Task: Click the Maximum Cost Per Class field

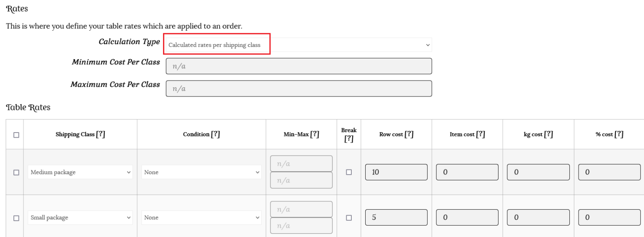Action: (299, 89)
